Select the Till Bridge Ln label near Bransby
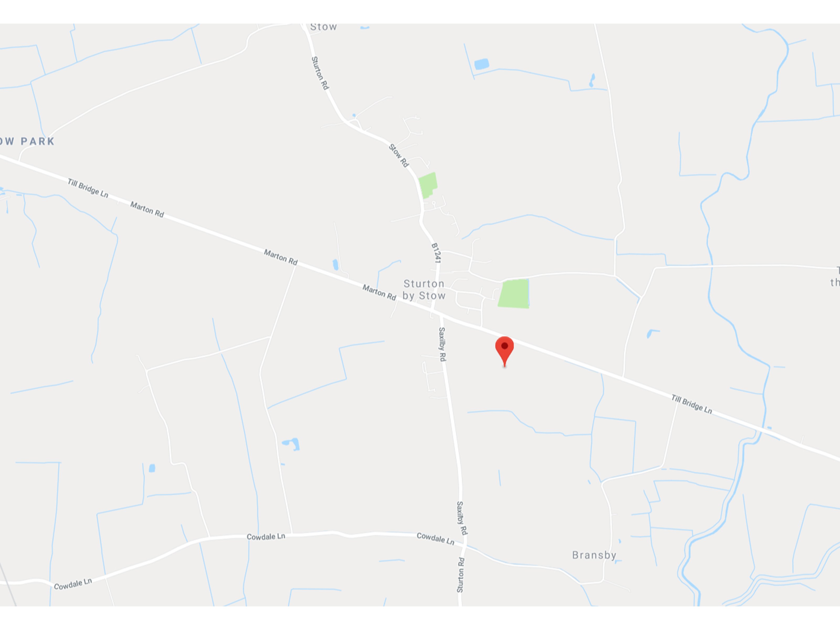This screenshot has height=630, width=840. click(x=691, y=404)
